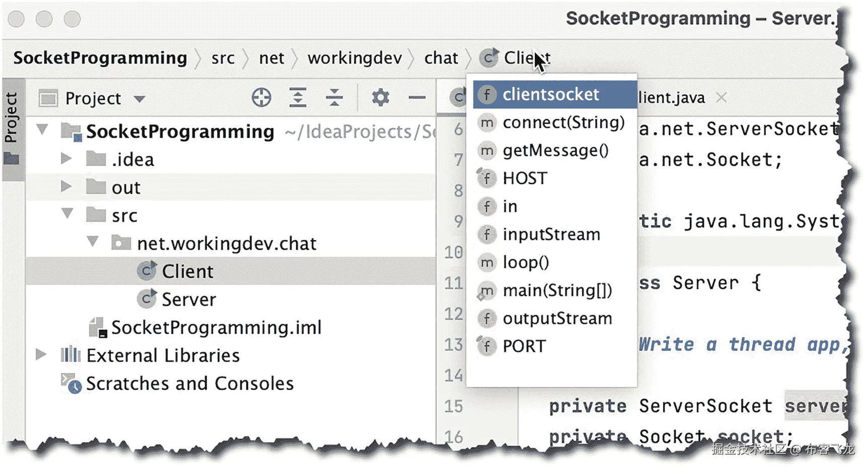Jump to main(String[]) method
The height and width of the screenshot is (469, 868).
(555, 291)
